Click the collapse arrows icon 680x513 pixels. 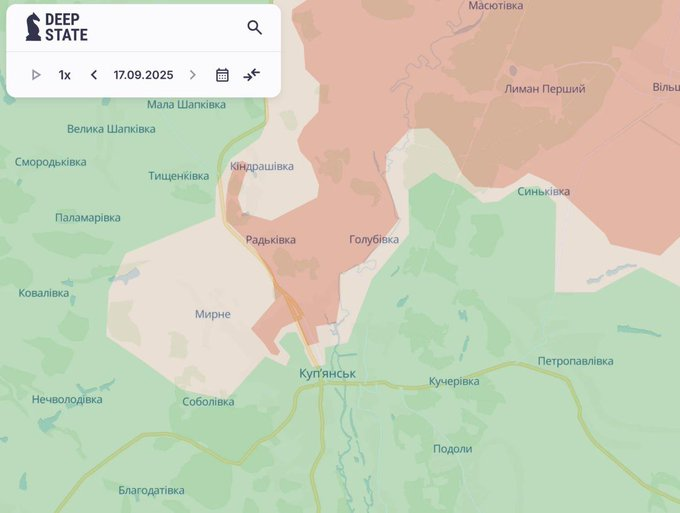(251, 75)
